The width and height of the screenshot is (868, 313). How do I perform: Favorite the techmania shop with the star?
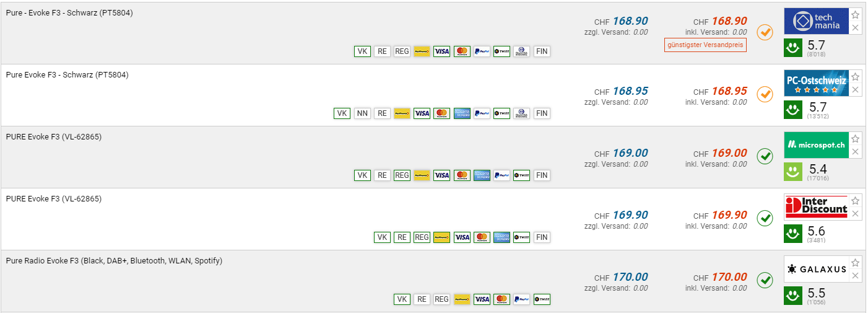coord(855,15)
